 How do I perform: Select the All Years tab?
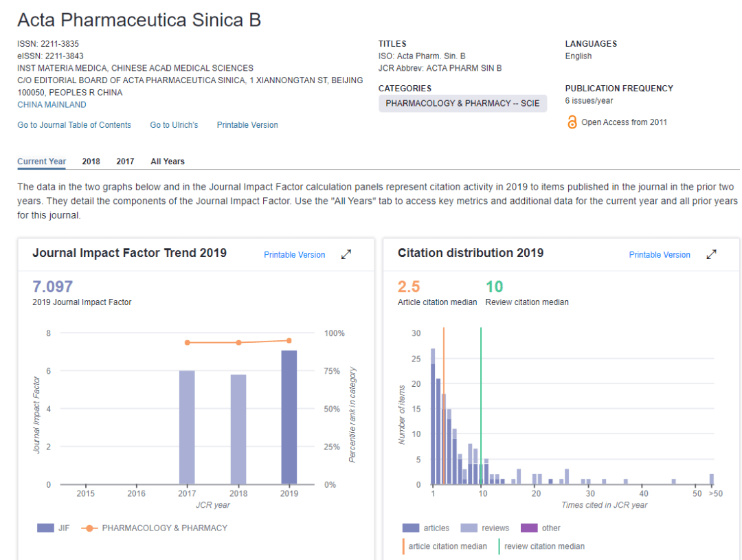tap(168, 161)
